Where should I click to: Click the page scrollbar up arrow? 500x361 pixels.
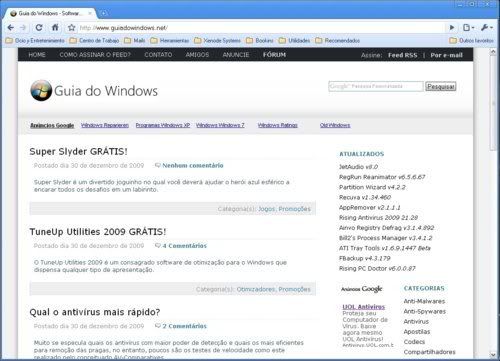click(493, 52)
